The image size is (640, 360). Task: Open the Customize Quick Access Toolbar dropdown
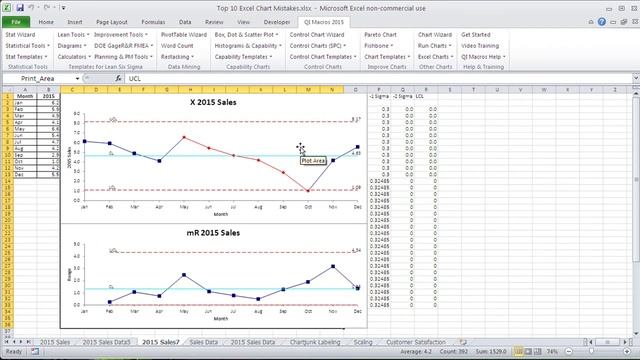click(63, 8)
